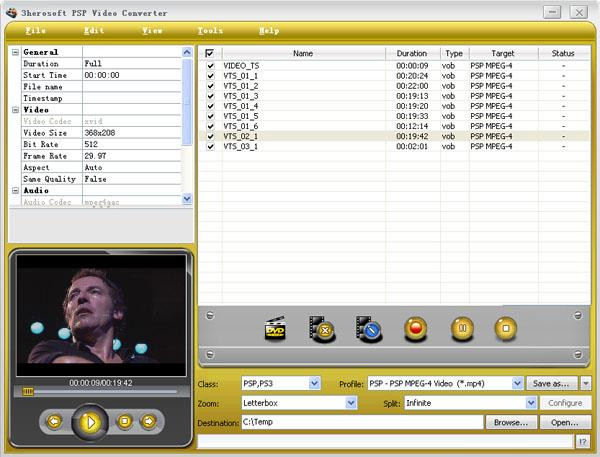Uncheck the VTS_01_2 checkbox
Screen dimensions: 600x457
(x=210, y=86)
